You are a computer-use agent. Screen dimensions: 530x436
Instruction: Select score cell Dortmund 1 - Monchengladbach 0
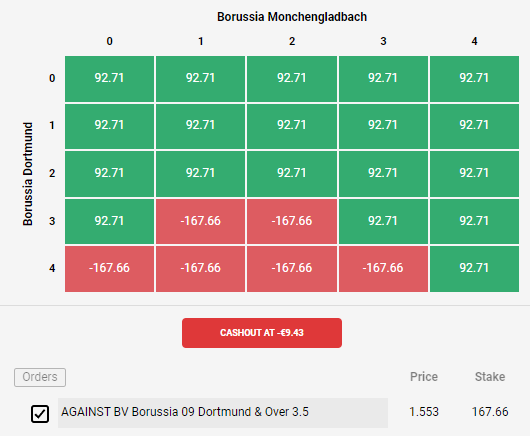[x=110, y=126]
